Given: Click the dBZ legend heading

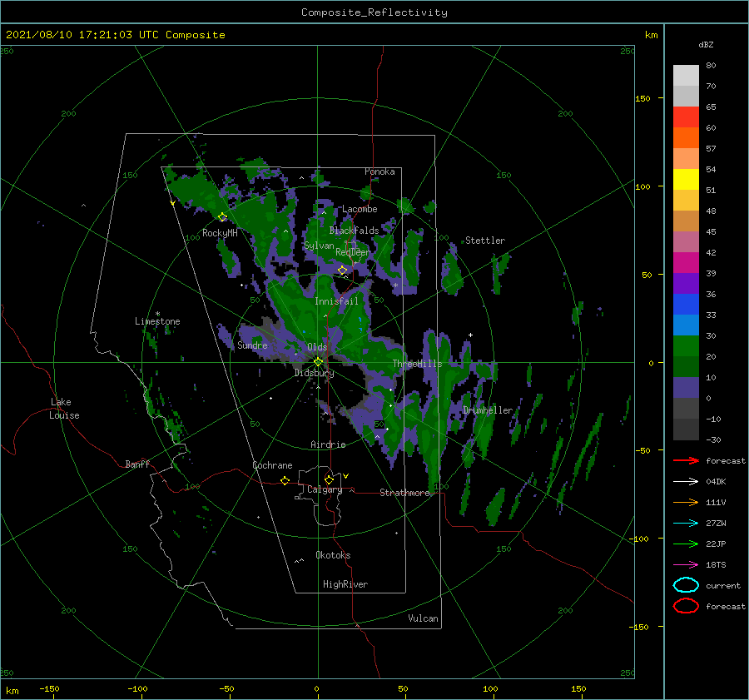Looking at the screenshot, I should [x=706, y=44].
